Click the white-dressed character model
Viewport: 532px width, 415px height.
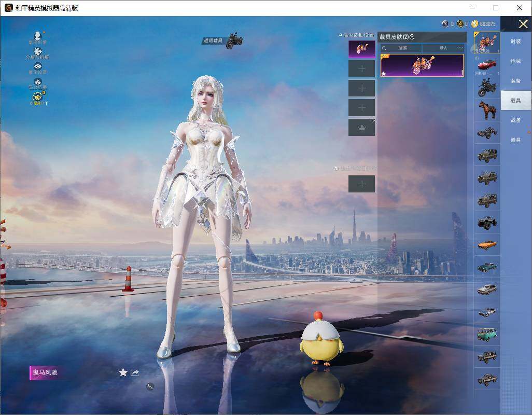tap(203, 217)
